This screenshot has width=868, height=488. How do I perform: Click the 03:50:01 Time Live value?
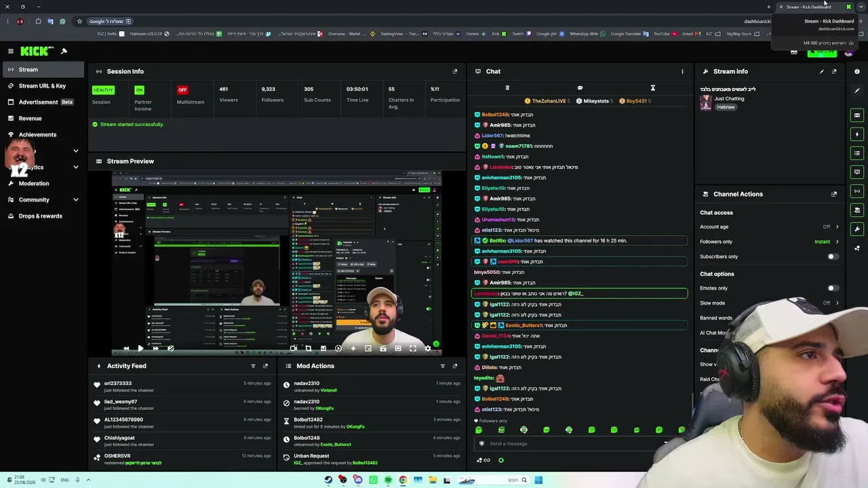coord(357,89)
